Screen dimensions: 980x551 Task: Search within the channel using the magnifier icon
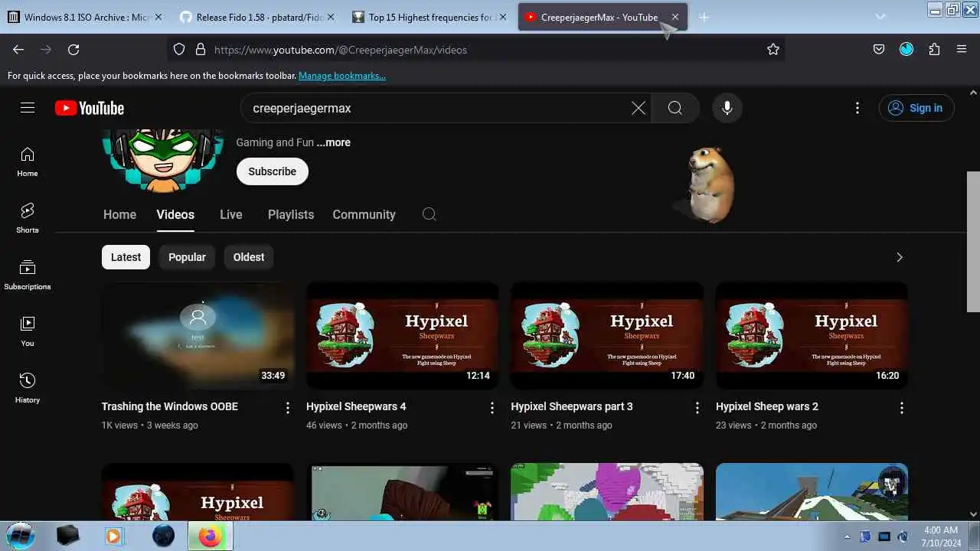tap(430, 214)
